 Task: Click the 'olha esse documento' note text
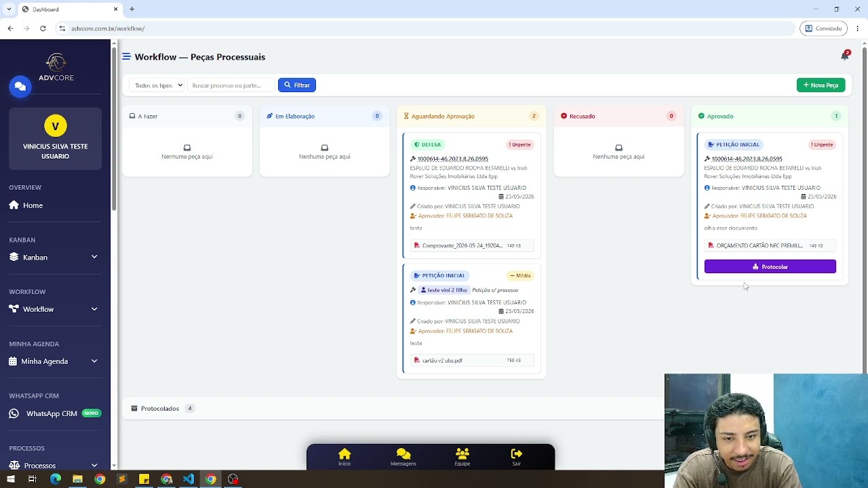[731, 228]
